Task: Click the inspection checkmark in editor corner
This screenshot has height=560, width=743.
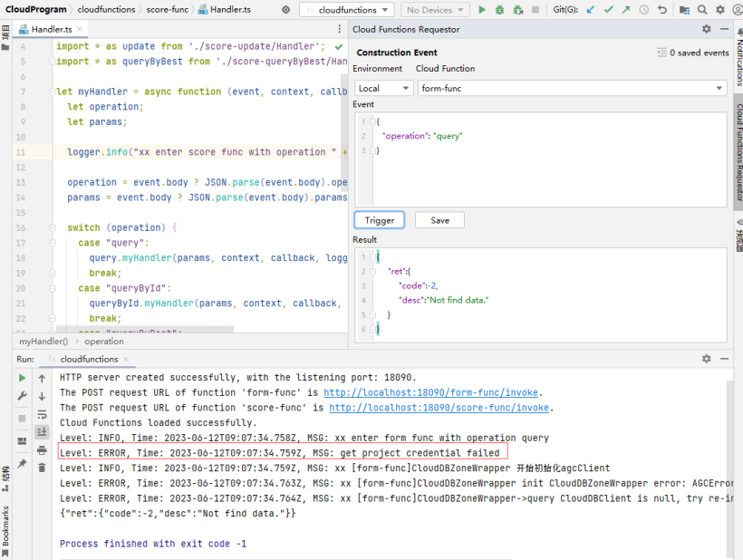Action: pyautogui.click(x=338, y=46)
